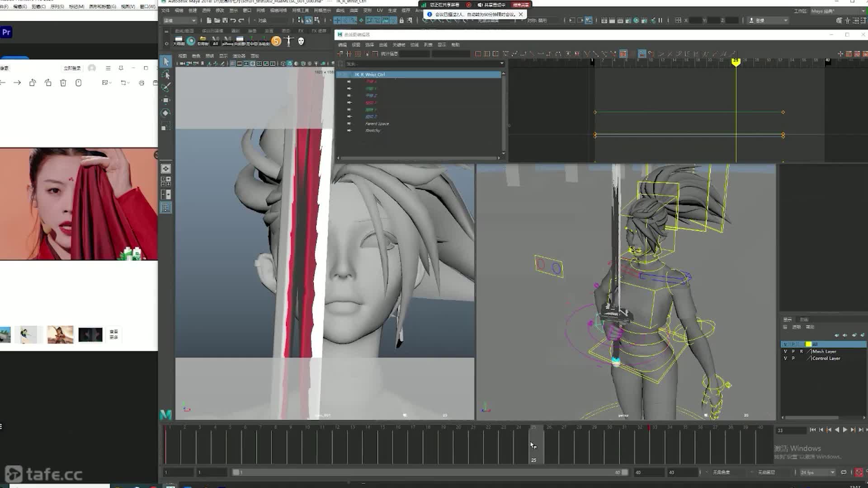Click the skull shelf icon

(x=301, y=41)
